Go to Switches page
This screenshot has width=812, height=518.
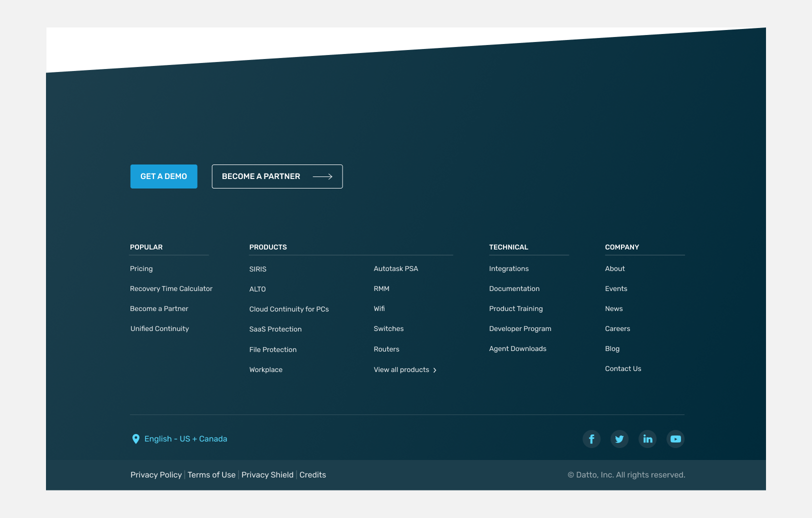click(388, 328)
